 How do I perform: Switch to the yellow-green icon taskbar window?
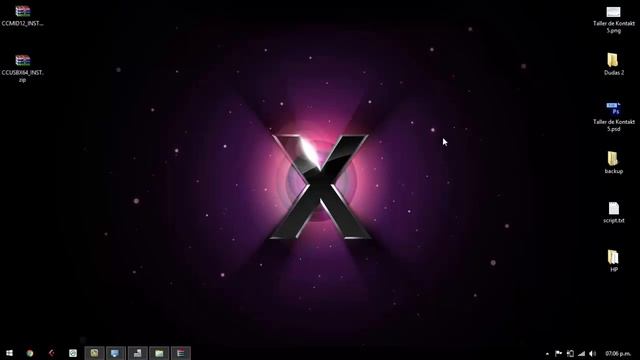[94, 353]
